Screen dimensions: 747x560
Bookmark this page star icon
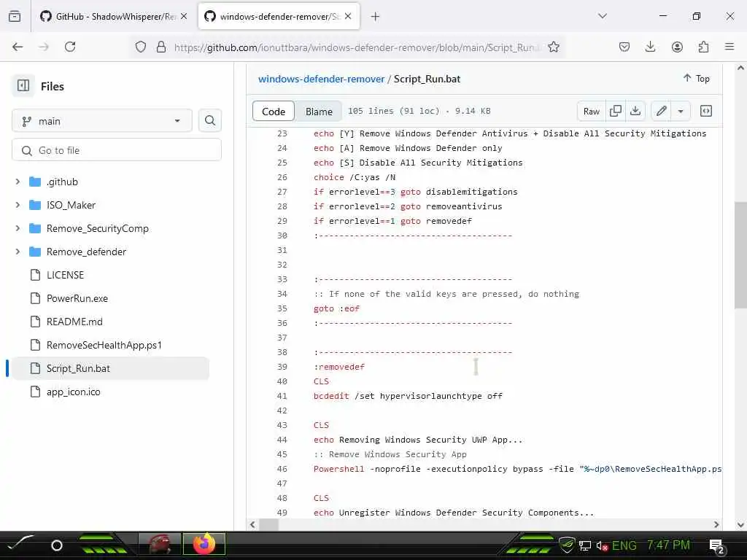[553, 47]
